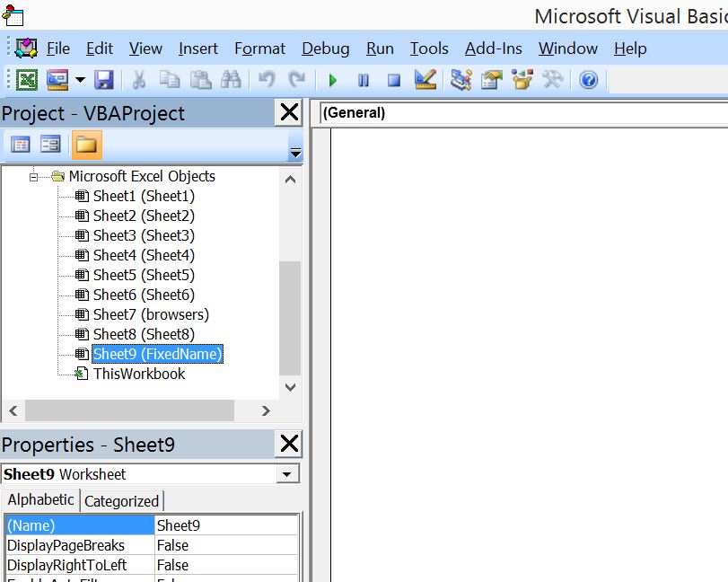Viewport: 728px width, 582px height.
Task: Open the Add-Ins menu
Action: click(x=494, y=48)
